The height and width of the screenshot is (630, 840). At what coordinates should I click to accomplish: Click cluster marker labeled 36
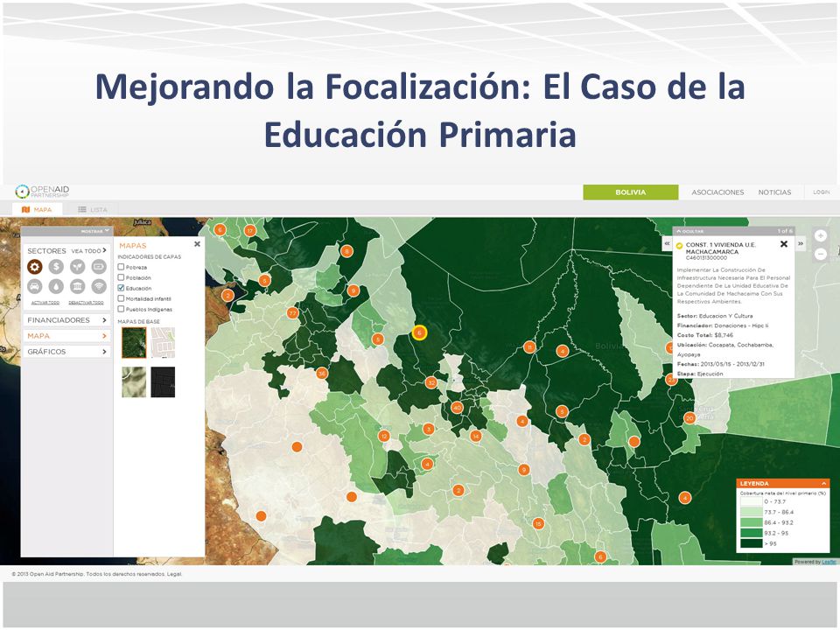click(x=321, y=374)
